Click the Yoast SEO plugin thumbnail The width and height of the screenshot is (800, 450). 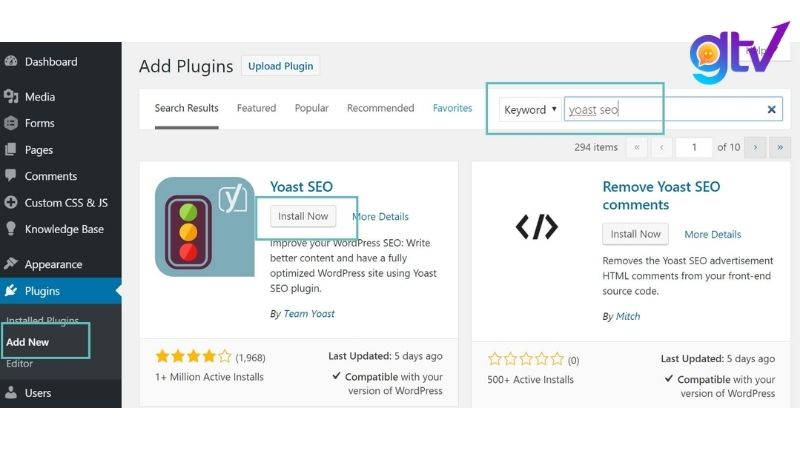(205, 227)
